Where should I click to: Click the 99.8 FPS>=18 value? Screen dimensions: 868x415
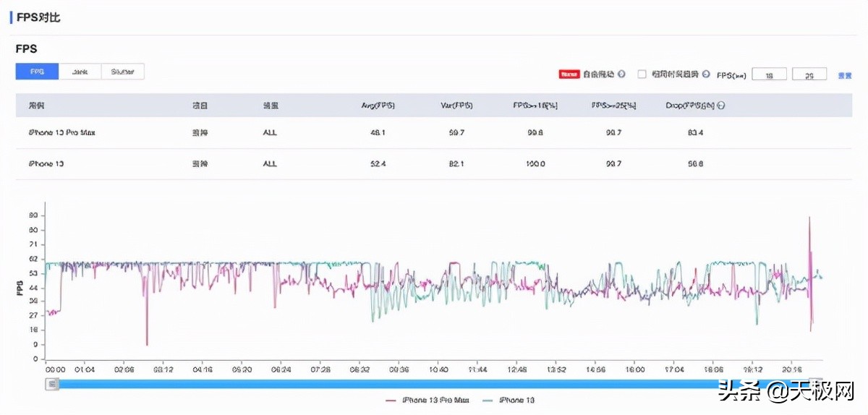coord(535,133)
